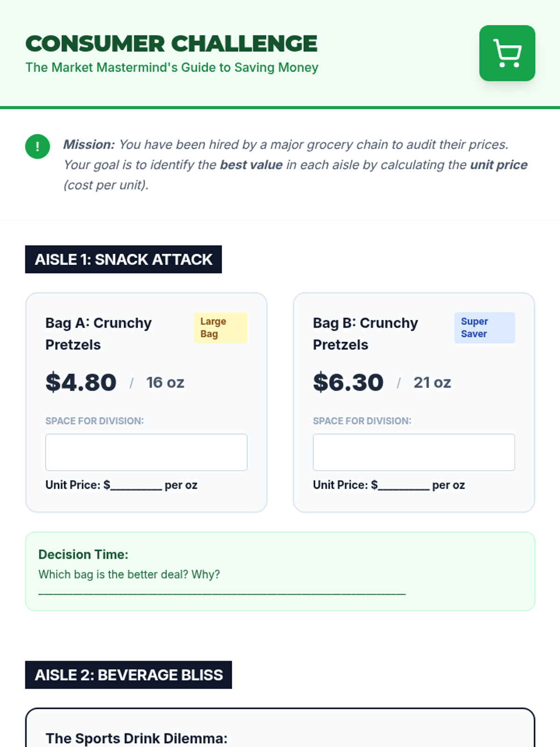Click the Market Mastermind's Guide subtitle
This screenshot has height=747, width=560.
click(x=172, y=68)
